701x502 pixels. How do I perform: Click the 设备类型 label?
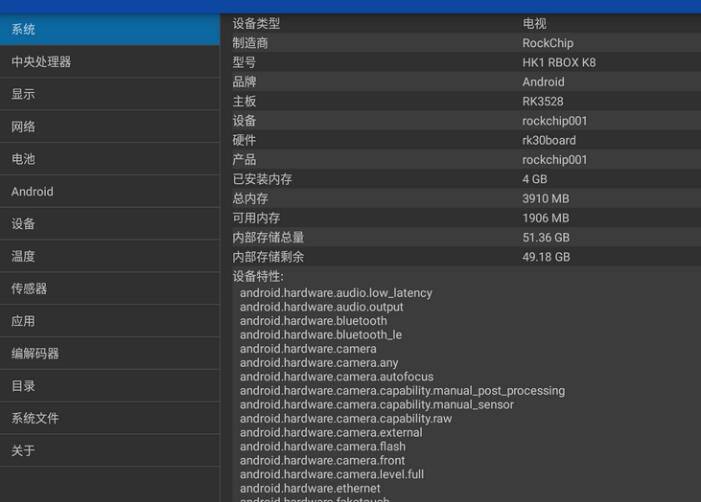(256, 23)
